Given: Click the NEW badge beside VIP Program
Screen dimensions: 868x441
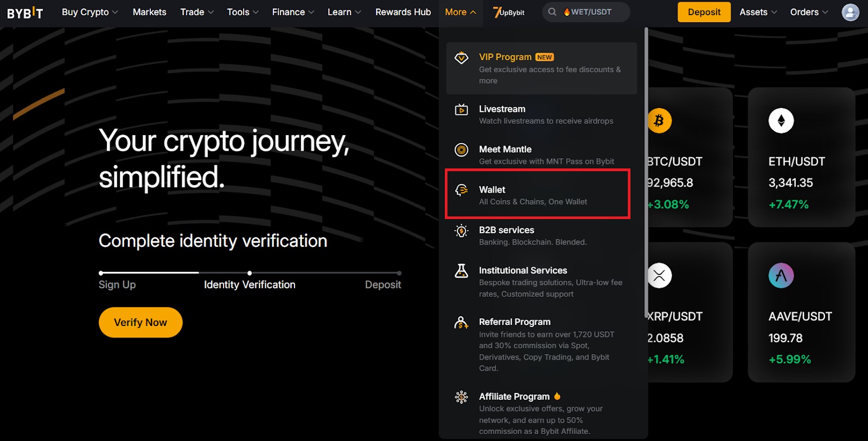Looking at the screenshot, I should pos(545,57).
